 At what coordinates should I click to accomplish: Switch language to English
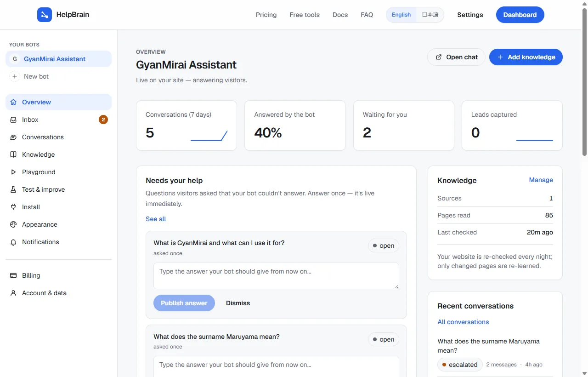(401, 15)
